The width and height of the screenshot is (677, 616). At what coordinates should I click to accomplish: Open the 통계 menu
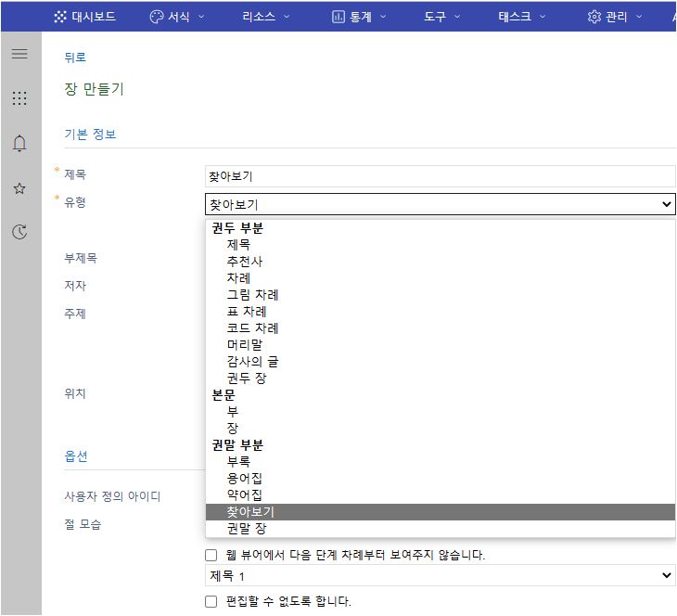tap(359, 17)
